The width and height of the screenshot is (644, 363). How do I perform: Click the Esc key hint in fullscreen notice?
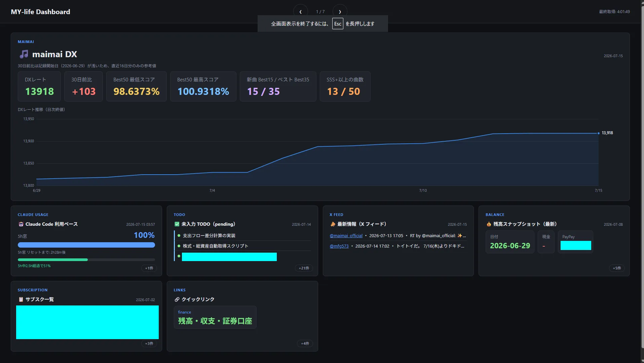[338, 24]
